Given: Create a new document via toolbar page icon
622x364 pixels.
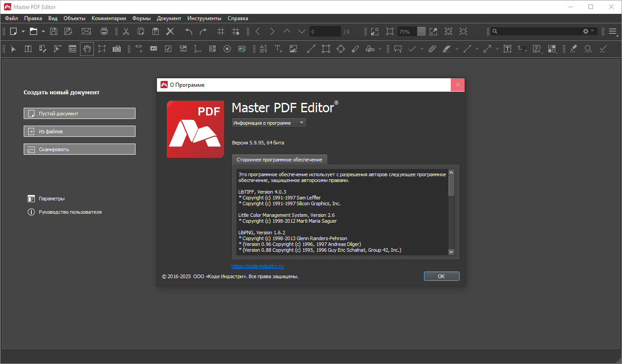Looking at the screenshot, I should [x=13, y=31].
